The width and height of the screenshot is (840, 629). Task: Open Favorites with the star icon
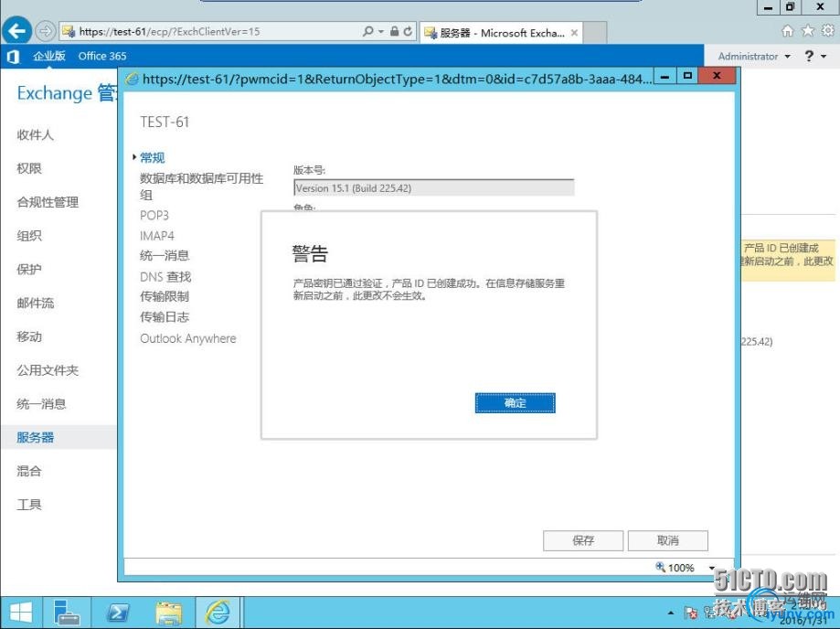point(808,31)
